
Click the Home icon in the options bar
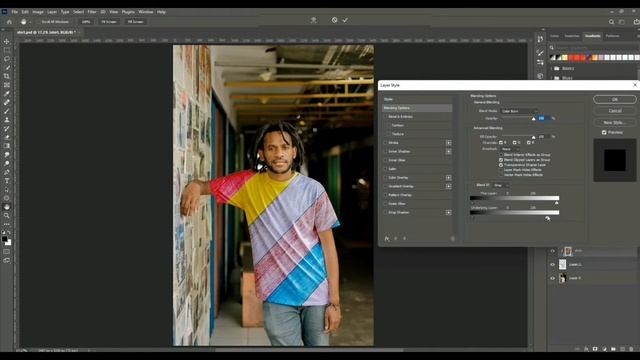(x=9, y=22)
